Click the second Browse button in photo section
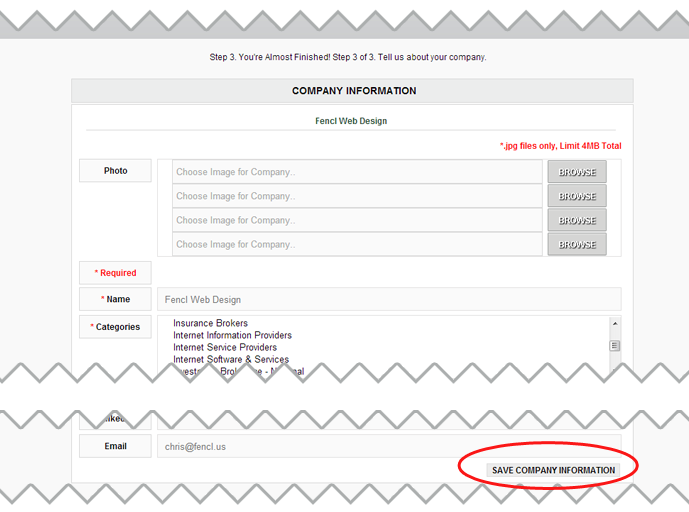Viewport: 689px width, 512px height. pos(577,196)
